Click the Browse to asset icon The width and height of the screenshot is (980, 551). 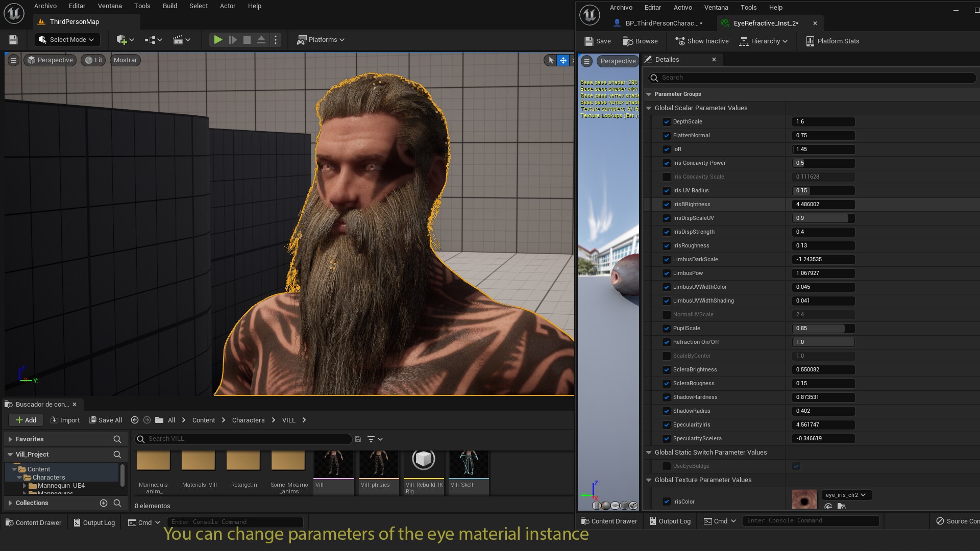(x=640, y=41)
